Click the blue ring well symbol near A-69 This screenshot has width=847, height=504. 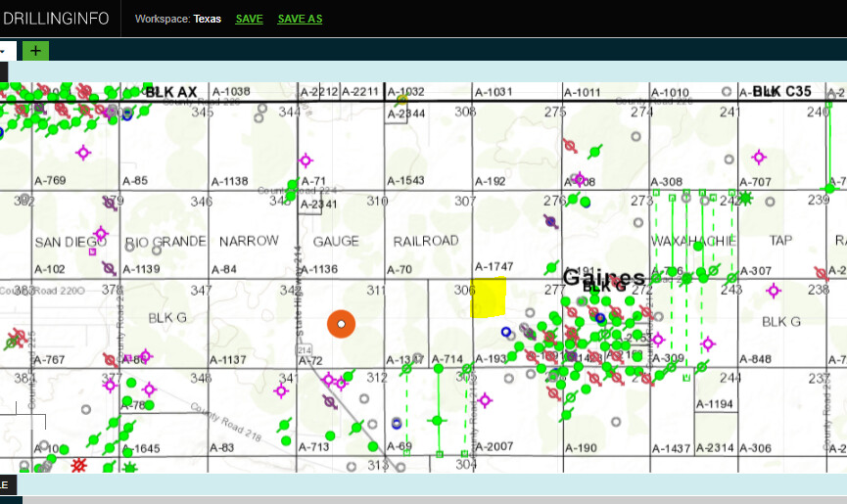click(x=397, y=424)
